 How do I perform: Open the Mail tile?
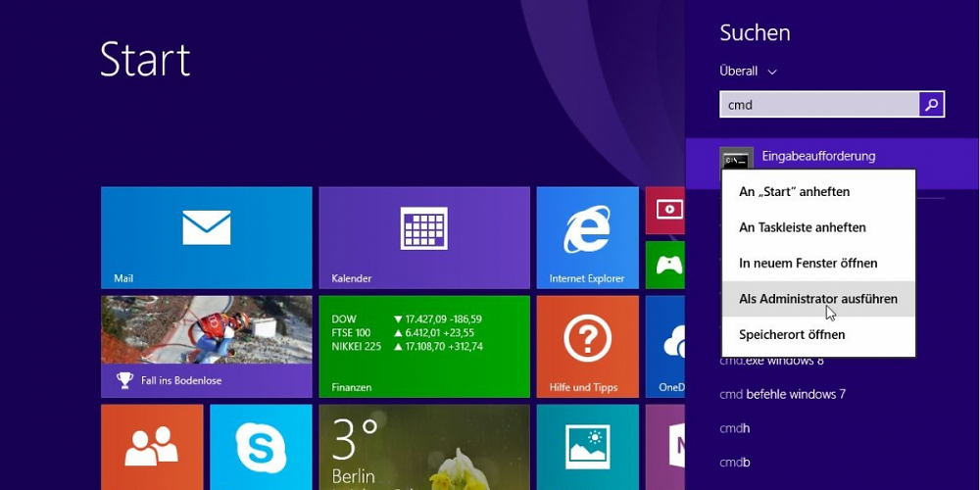(x=206, y=237)
